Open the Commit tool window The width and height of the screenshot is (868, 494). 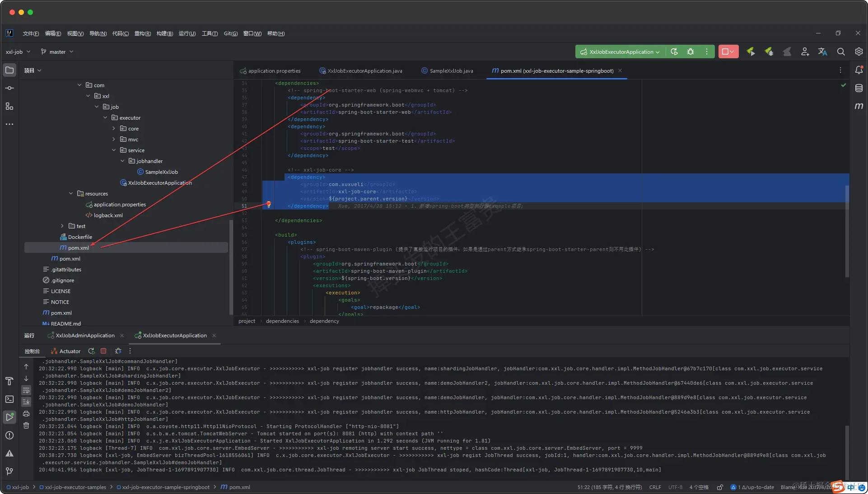click(x=9, y=88)
